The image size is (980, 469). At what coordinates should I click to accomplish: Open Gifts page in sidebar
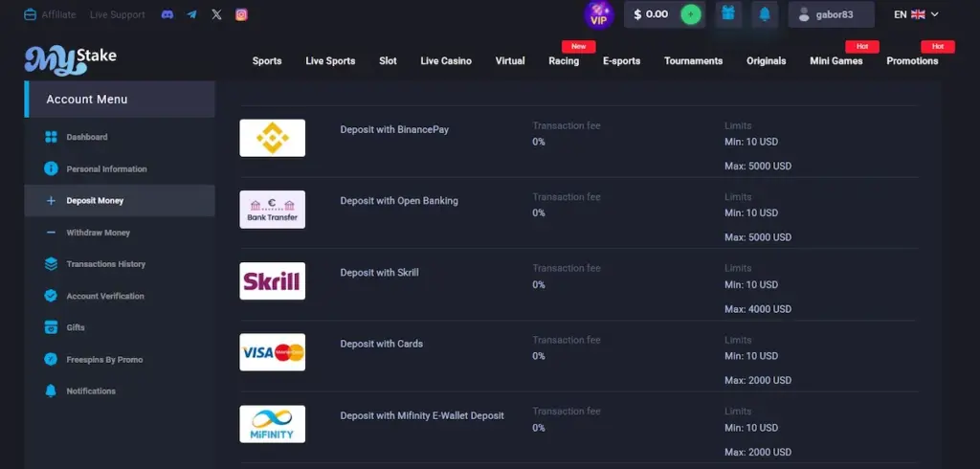(x=76, y=327)
